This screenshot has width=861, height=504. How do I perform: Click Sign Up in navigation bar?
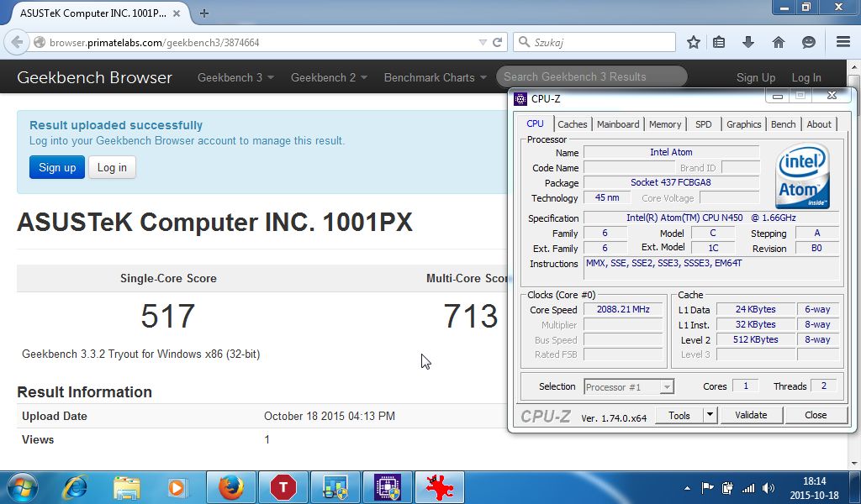coord(756,78)
